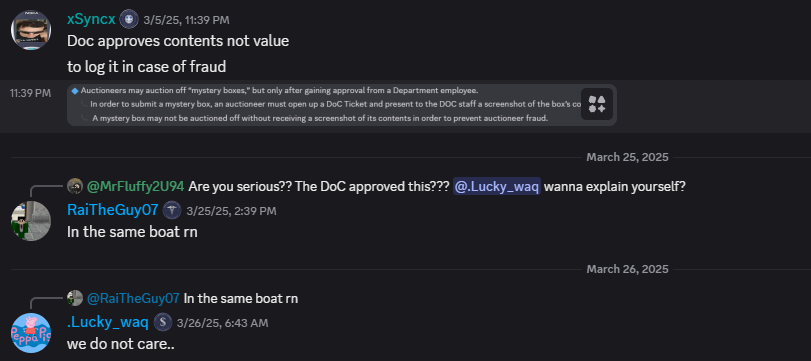Click the 3/26/25, 6:43 AM timestamp
The image size is (811, 361).
point(222,323)
